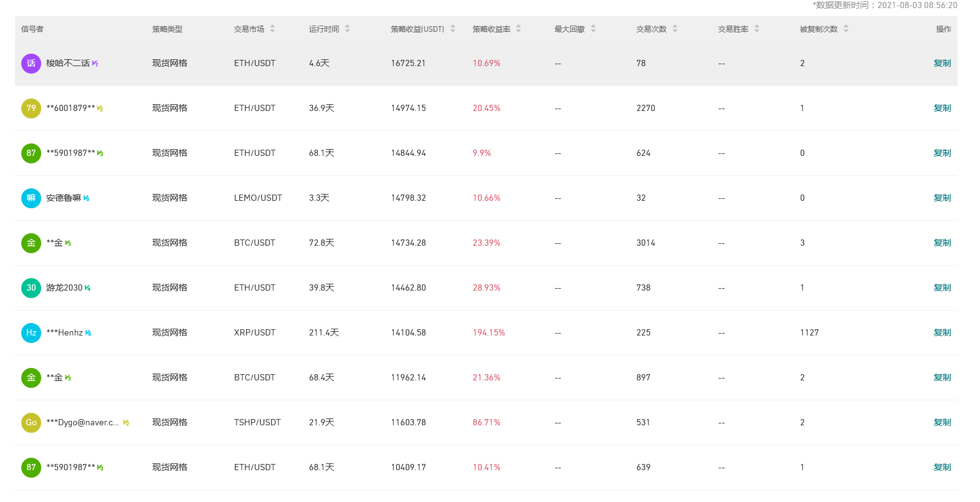Select signal name ***Dygo@naver.c...
Viewport: 980px width, 502px height.
click(82, 423)
